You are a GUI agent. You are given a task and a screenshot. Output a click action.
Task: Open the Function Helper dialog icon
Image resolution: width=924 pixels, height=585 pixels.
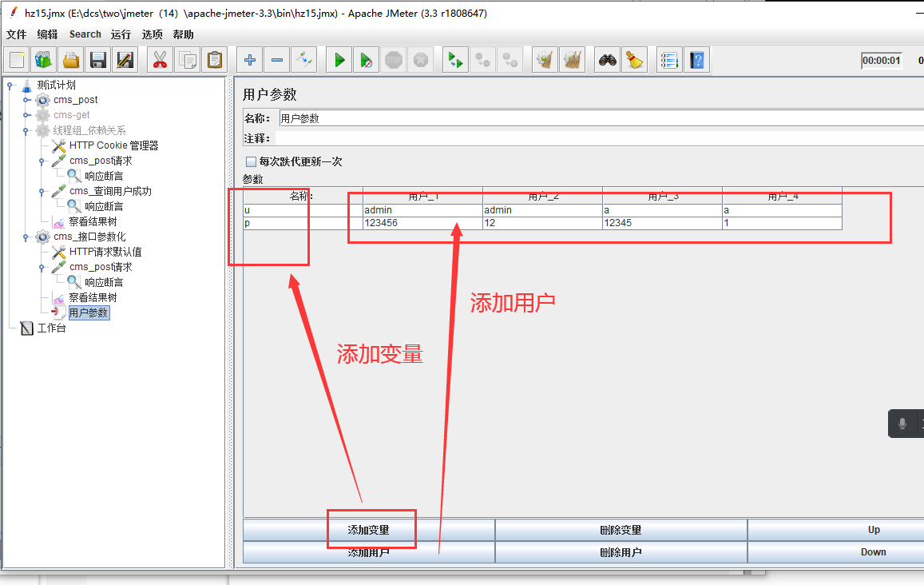pos(669,60)
